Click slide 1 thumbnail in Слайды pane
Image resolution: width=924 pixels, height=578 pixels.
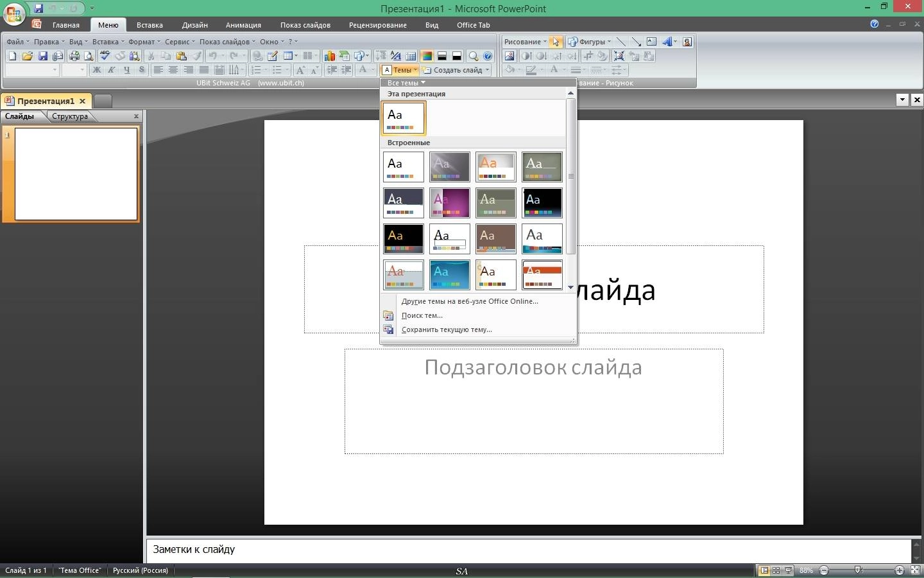76,174
